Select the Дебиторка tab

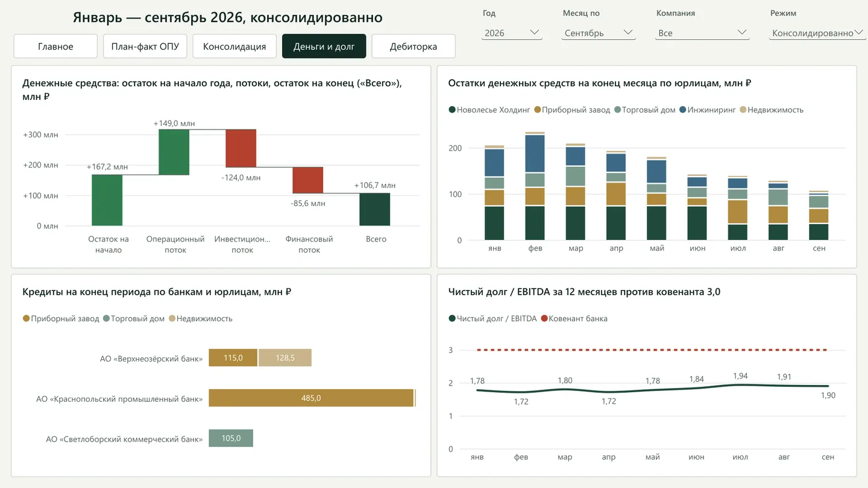[x=414, y=46]
